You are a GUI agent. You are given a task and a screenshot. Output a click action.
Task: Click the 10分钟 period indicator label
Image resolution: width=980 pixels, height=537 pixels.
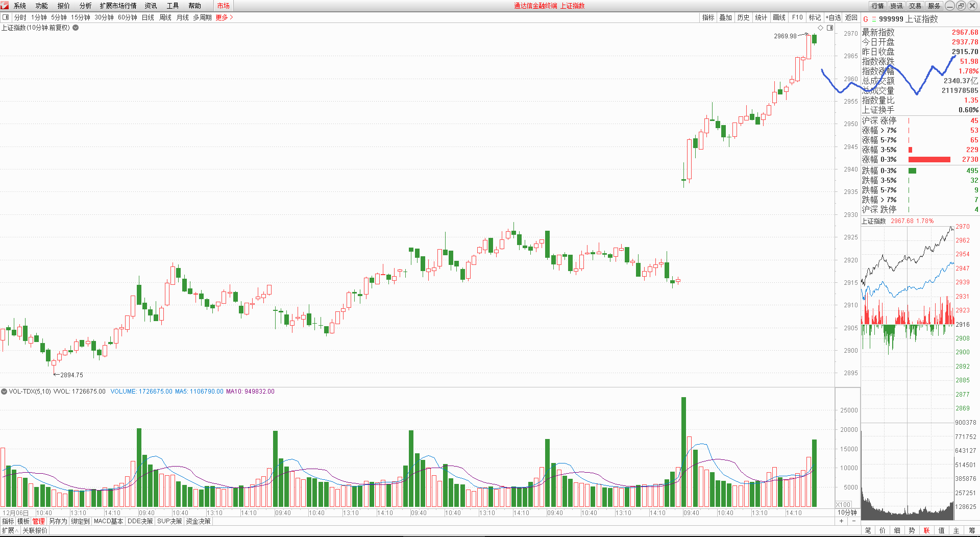pyautogui.click(x=847, y=512)
